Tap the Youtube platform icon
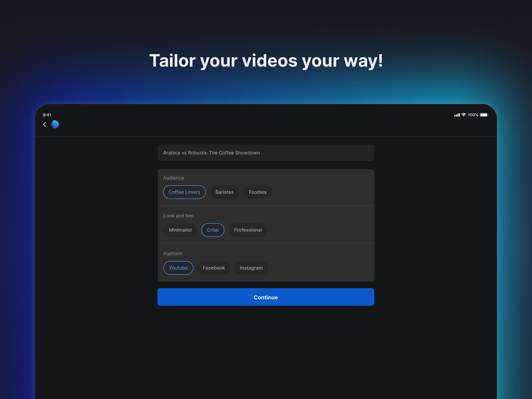 click(178, 268)
